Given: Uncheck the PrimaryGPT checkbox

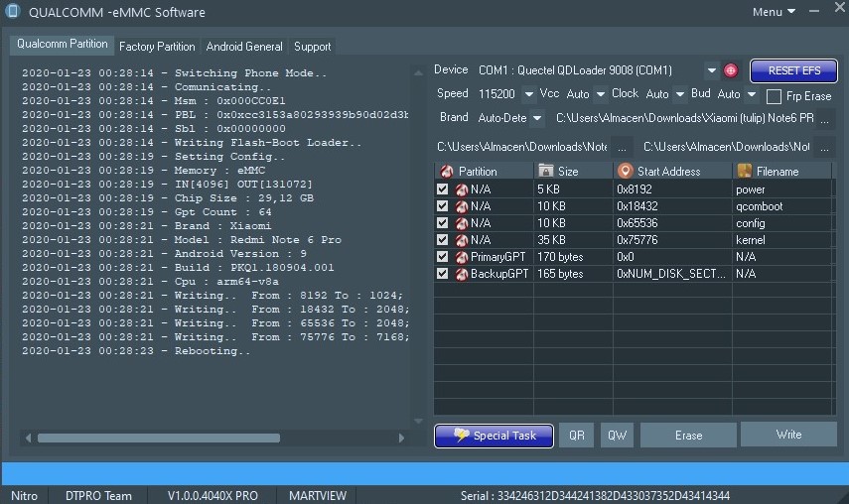Looking at the screenshot, I should pos(442,256).
